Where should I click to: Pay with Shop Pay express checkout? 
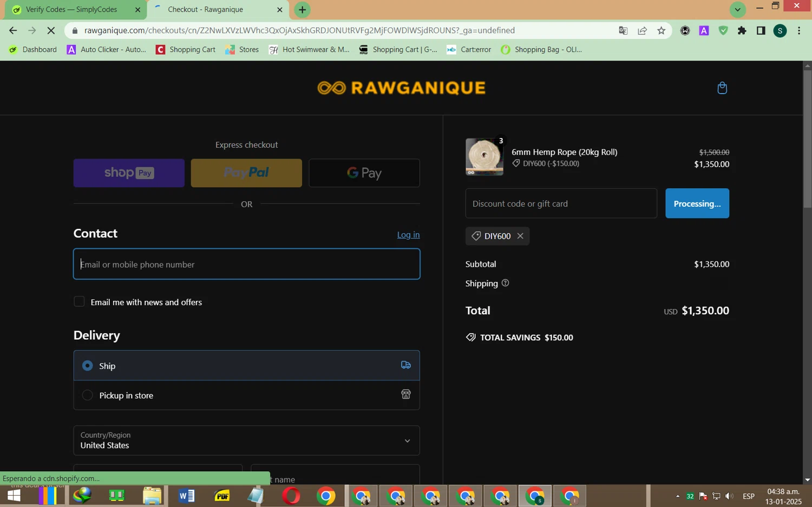(129, 173)
